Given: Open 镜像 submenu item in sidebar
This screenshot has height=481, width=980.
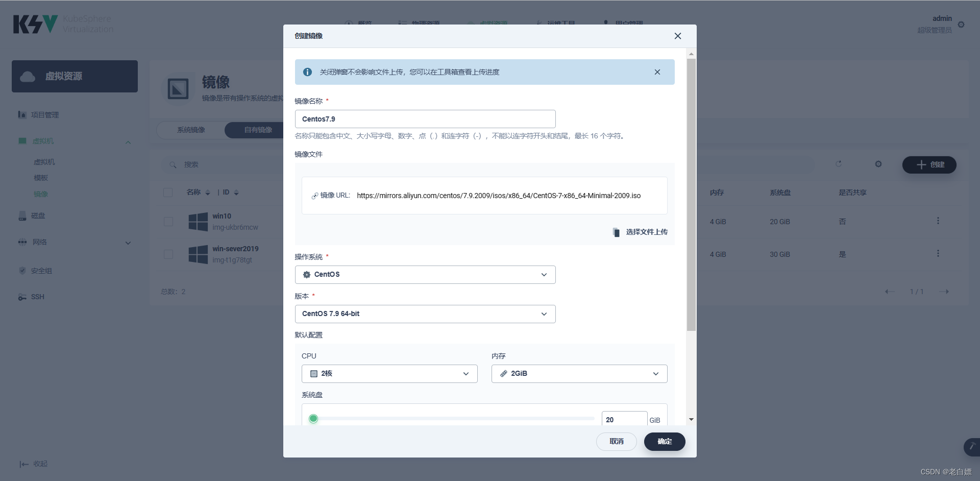Looking at the screenshot, I should click(x=41, y=194).
